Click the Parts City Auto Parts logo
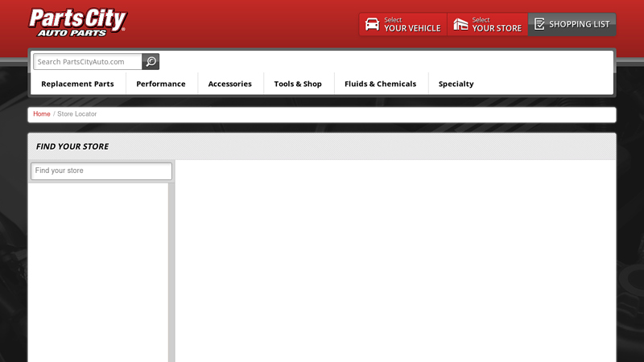 [77, 23]
